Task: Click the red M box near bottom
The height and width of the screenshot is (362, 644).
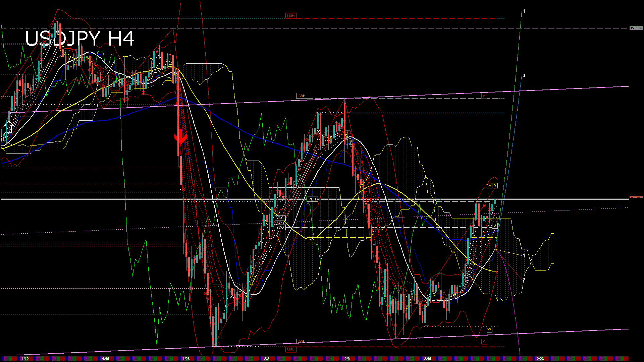Action: point(484,341)
